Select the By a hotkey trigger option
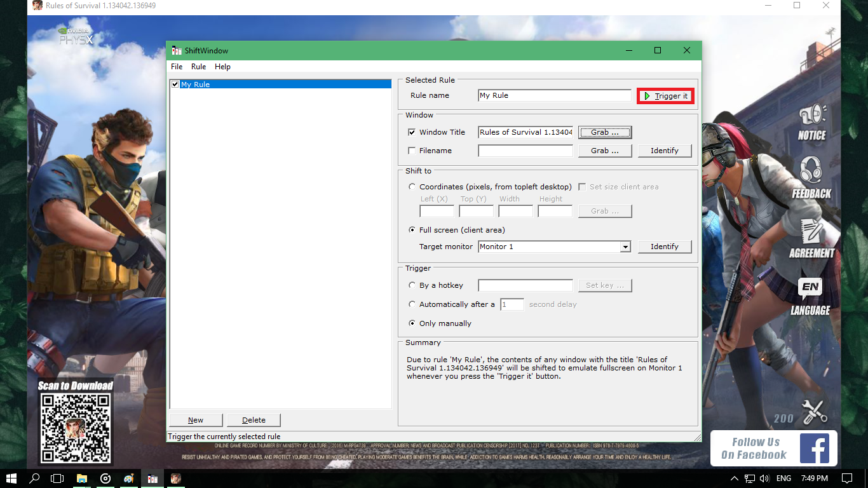Screen dimensions: 868x488 tap(412, 285)
